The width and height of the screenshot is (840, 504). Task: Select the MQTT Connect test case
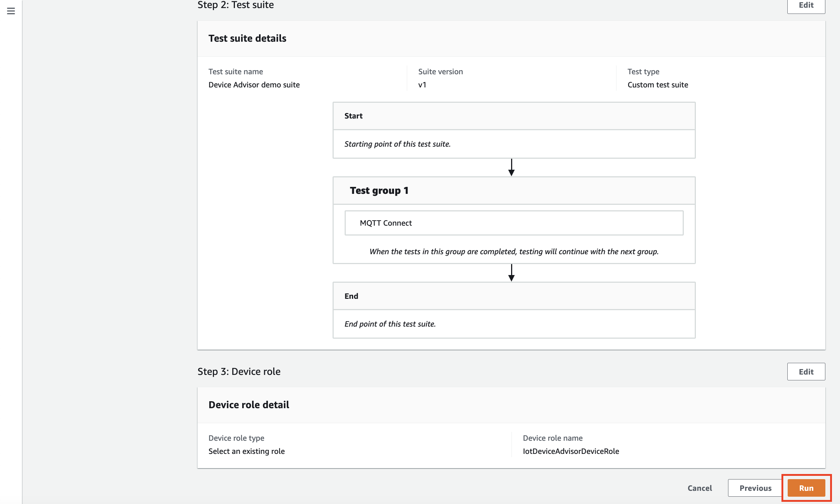coord(514,223)
